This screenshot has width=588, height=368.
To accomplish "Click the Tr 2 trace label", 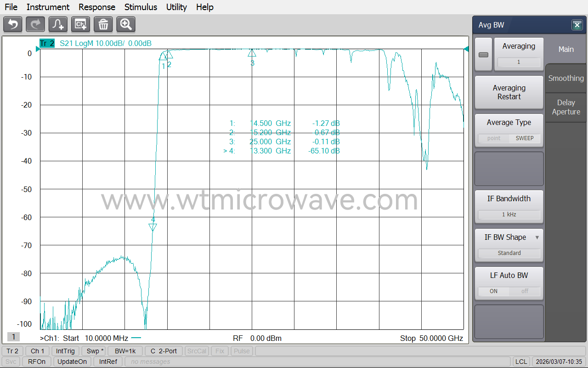I will [47, 44].
